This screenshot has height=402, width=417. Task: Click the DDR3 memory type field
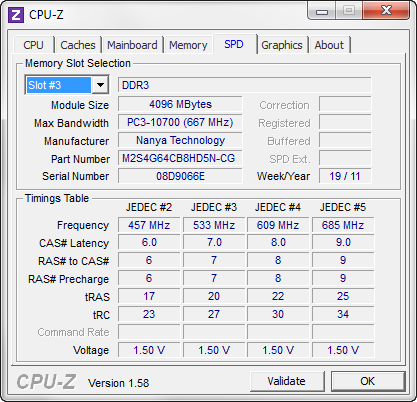(244, 85)
